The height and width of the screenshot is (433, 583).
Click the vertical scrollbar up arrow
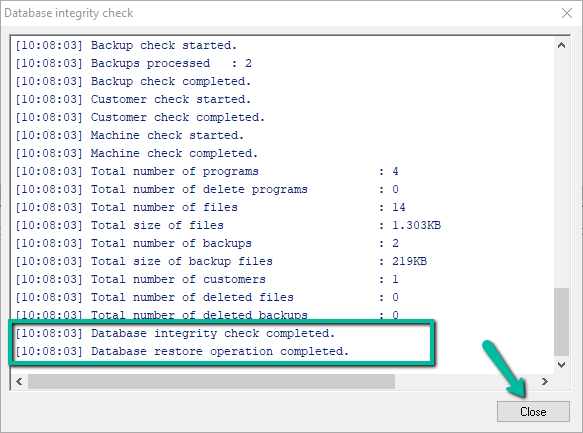561,45
